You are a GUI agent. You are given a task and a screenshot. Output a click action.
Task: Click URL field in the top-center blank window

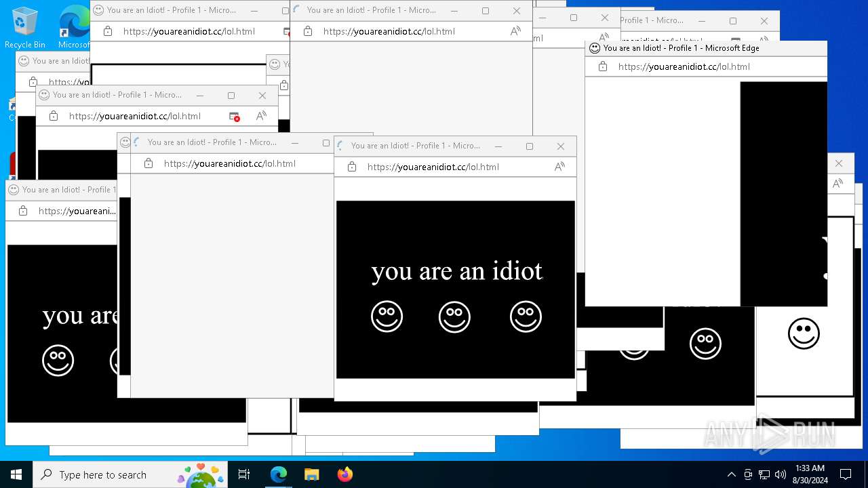pos(389,31)
